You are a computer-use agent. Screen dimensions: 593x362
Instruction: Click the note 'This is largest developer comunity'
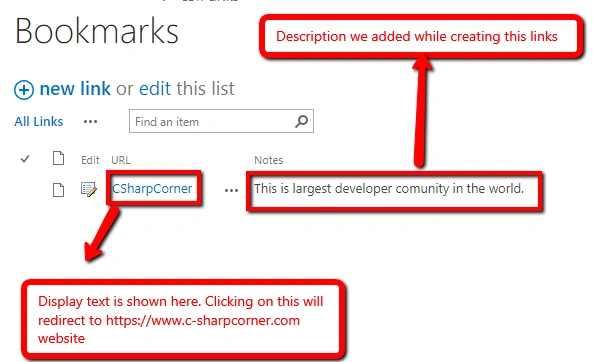click(x=389, y=188)
